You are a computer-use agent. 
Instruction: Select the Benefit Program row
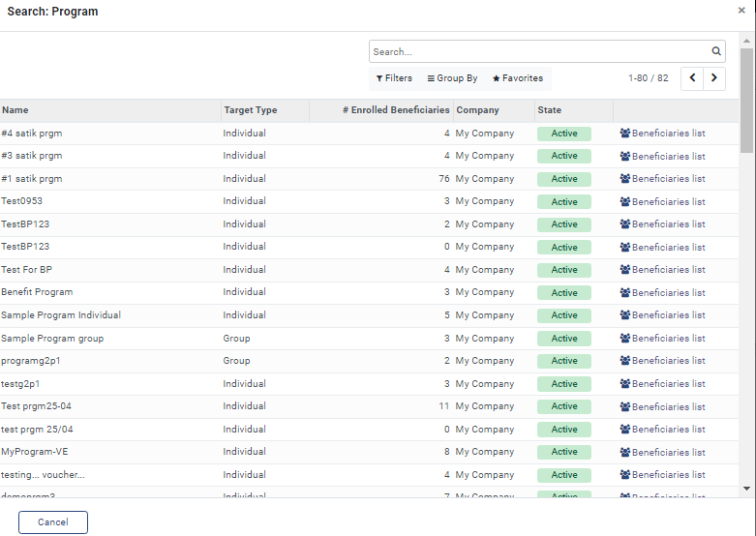(369, 292)
